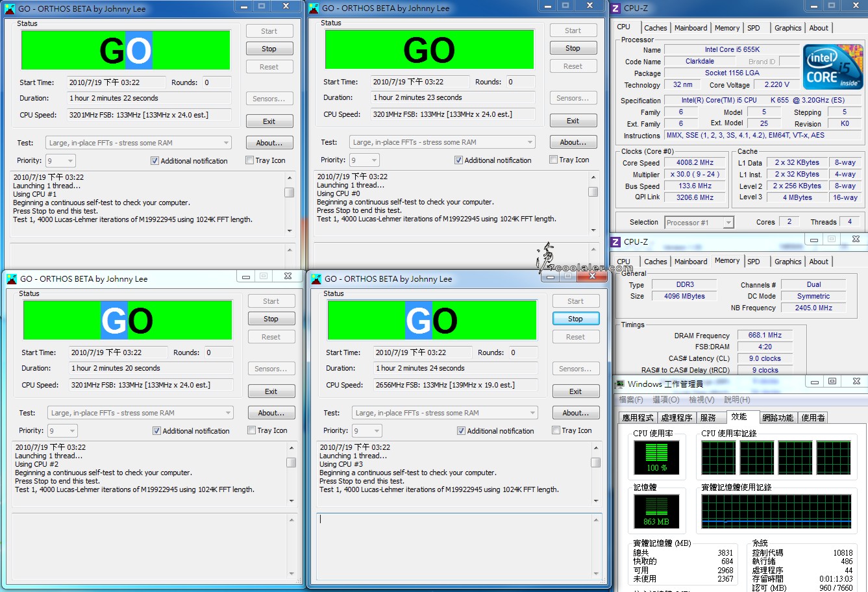The width and height of the screenshot is (868, 592).
Task: Click the log scrollbar in CPU #1 ORTHOS window
Action: (x=290, y=203)
